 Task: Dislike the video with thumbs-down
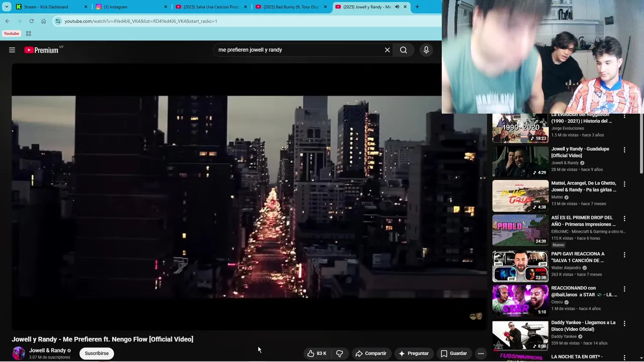[x=340, y=353]
